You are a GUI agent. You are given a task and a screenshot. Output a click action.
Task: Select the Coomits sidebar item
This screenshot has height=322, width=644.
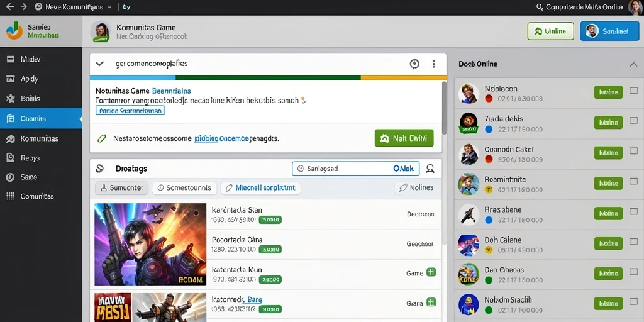[41, 119]
